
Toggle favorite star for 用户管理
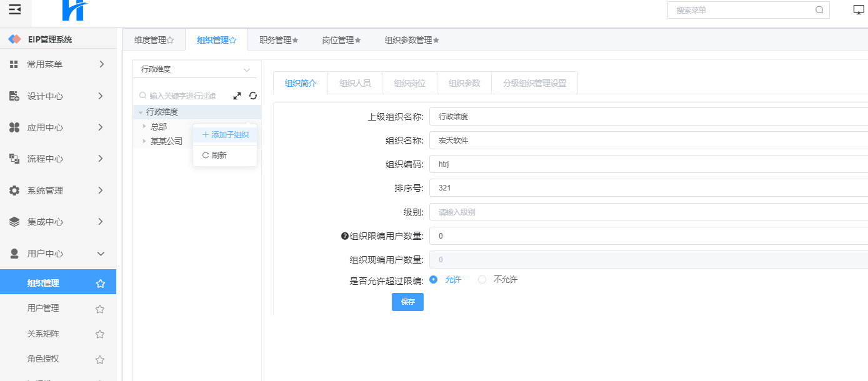coord(99,309)
